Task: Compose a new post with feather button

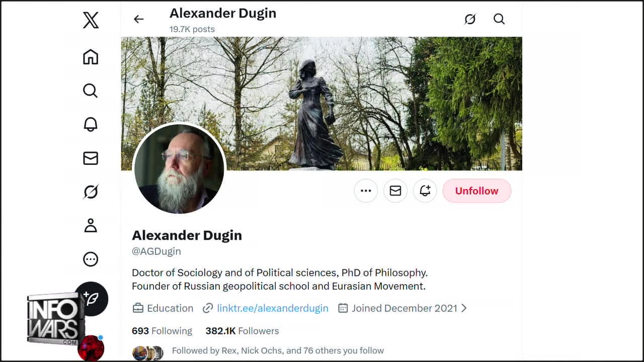Action: click(91, 299)
